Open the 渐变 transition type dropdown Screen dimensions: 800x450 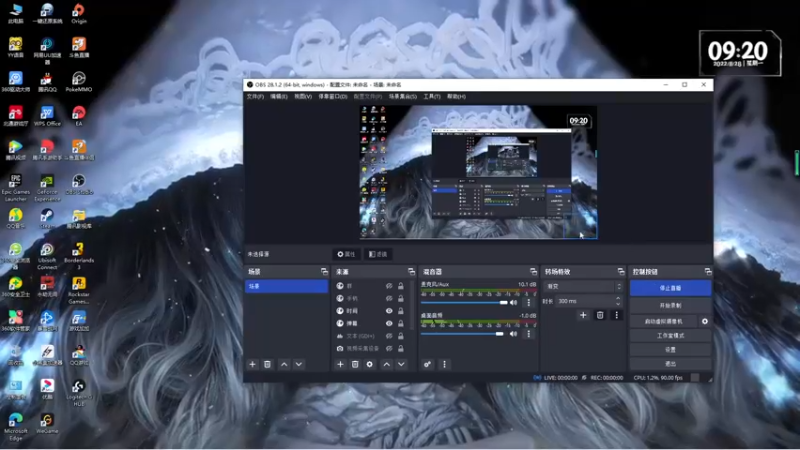point(583,286)
